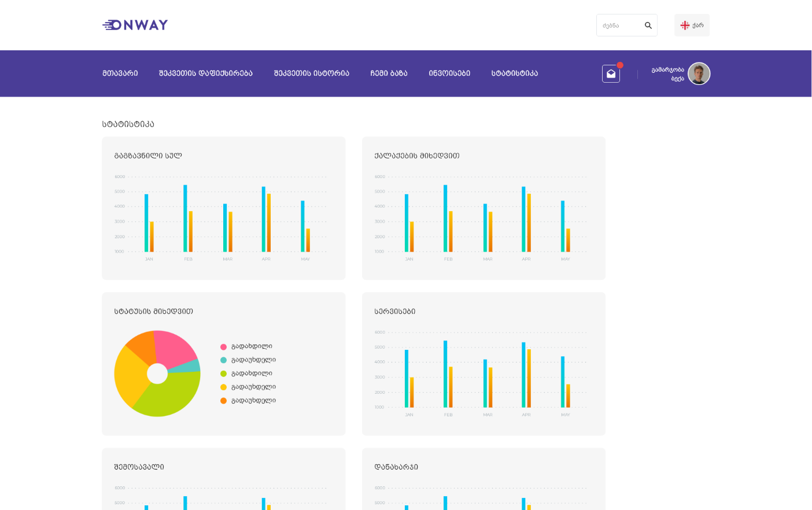Click the გაგზავნილი სულ card title
812x510 pixels.
[x=148, y=156]
